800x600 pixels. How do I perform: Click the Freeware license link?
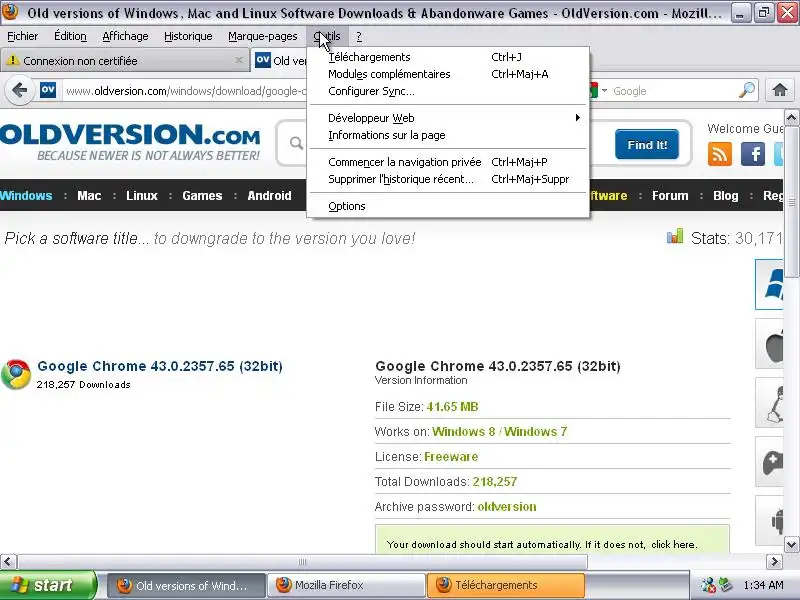pos(451,457)
